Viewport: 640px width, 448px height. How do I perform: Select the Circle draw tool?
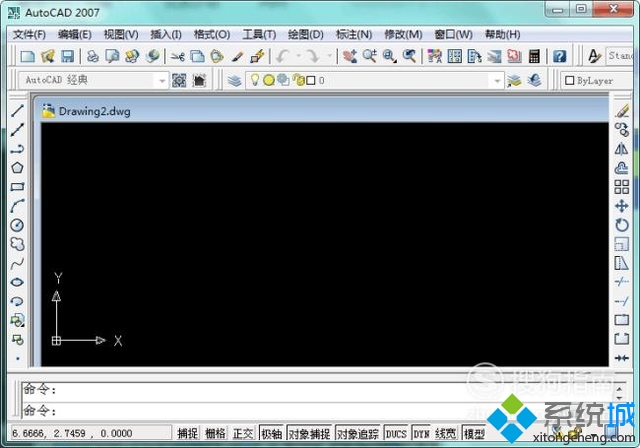17,225
